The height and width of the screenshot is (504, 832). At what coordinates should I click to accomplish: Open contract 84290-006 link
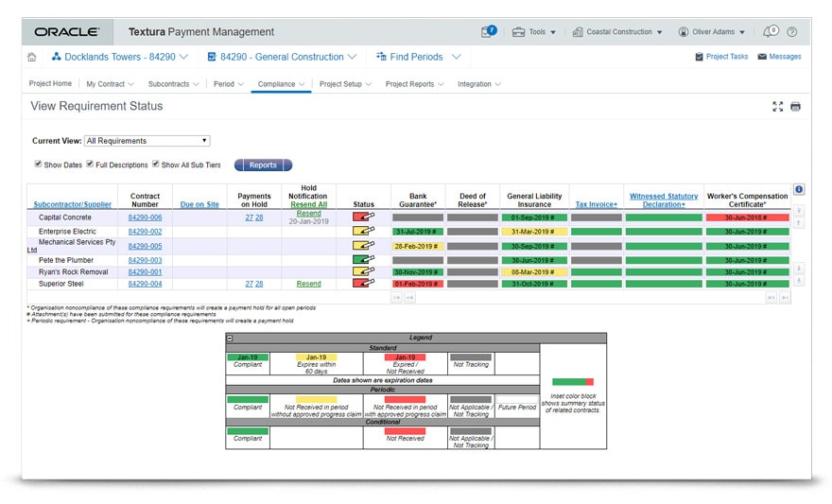[145, 217]
